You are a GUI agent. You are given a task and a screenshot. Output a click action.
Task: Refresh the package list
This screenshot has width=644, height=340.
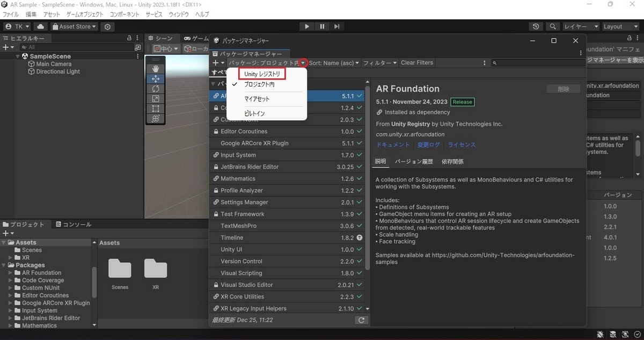362,320
